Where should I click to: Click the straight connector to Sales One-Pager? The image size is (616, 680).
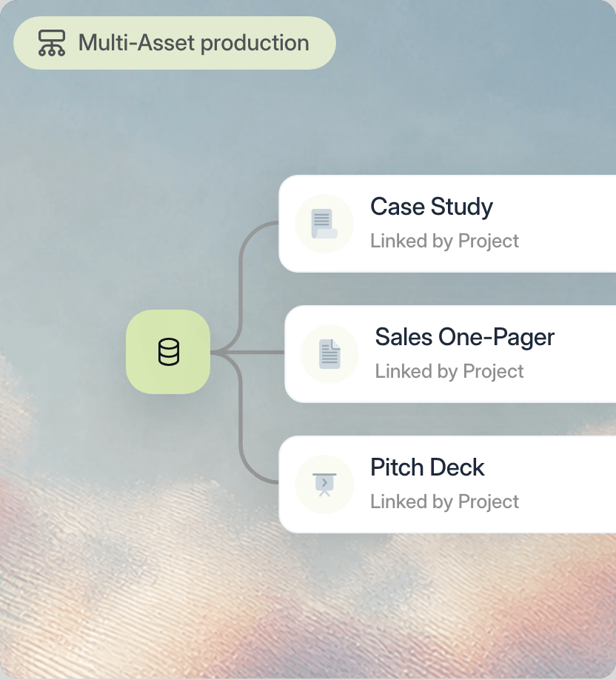pyautogui.click(x=247, y=353)
